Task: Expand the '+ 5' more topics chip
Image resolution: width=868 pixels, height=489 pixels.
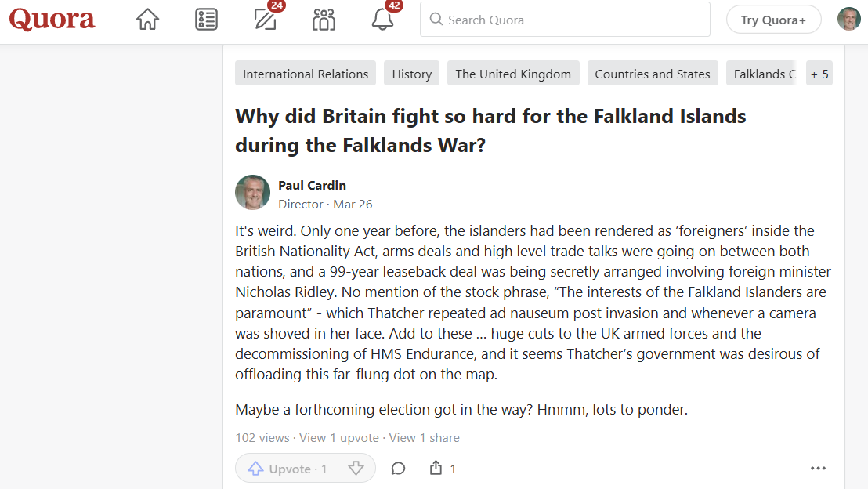Action: coord(819,74)
